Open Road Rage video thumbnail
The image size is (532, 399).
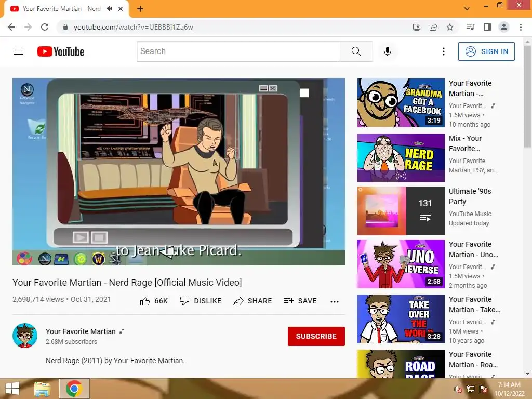(x=401, y=364)
